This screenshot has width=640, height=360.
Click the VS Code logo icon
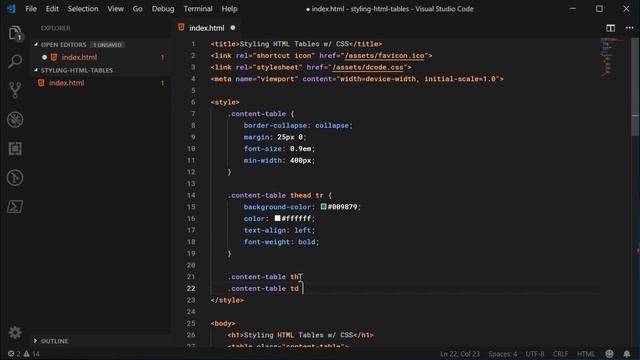pos(11,9)
